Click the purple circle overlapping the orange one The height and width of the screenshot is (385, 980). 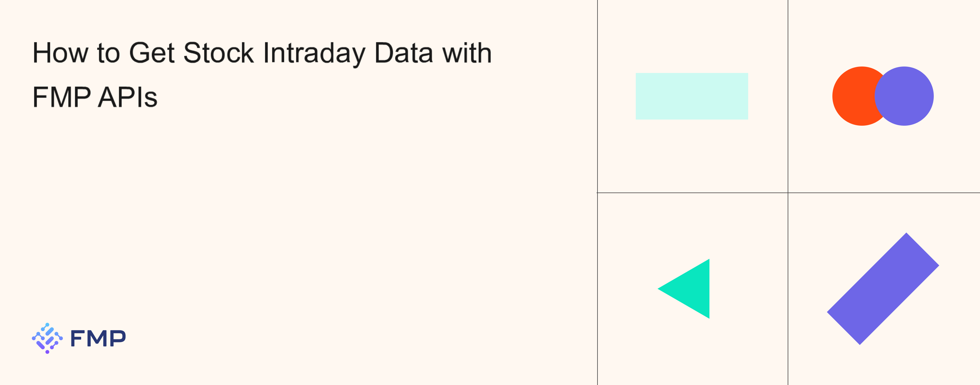[904, 96]
